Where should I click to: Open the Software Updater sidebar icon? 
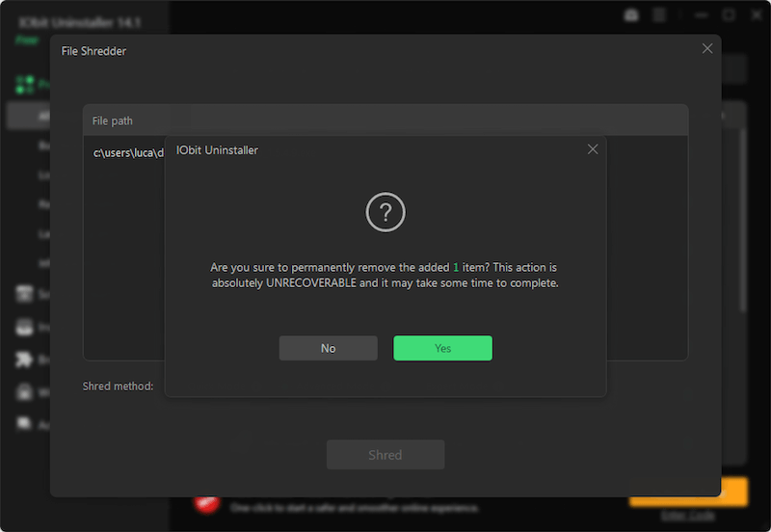click(x=24, y=294)
